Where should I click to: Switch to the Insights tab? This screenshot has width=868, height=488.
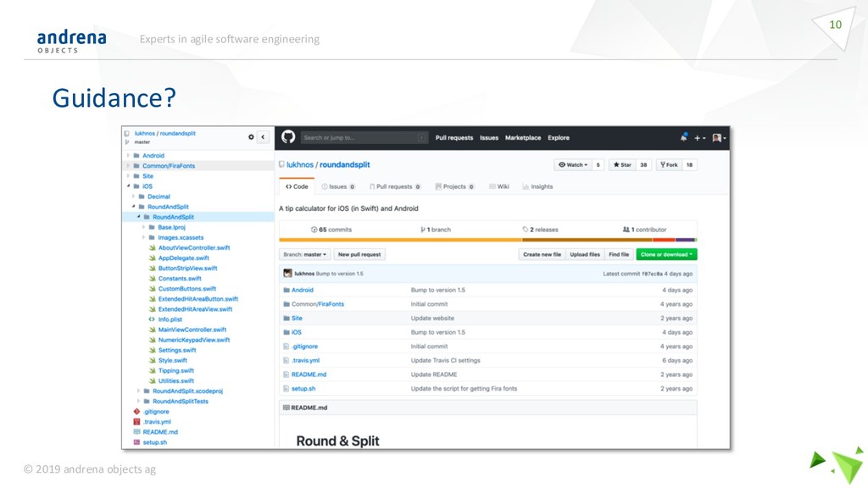coord(537,186)
